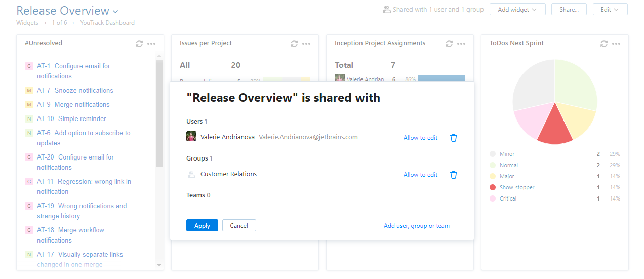The image size is (644, 279).
Task: Refresh Inception Project Assignments widget
Action: pyautogui.click(x=449, y=44)
